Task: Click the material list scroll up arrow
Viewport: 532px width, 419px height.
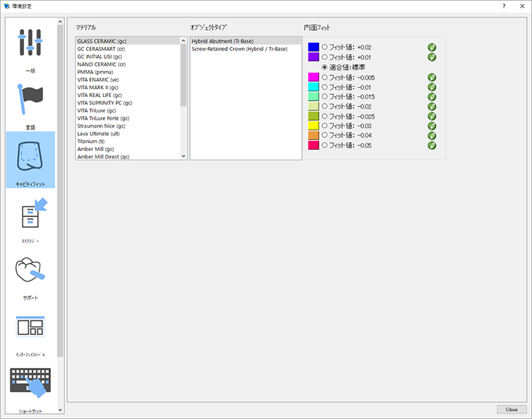Action: [183, 41]
